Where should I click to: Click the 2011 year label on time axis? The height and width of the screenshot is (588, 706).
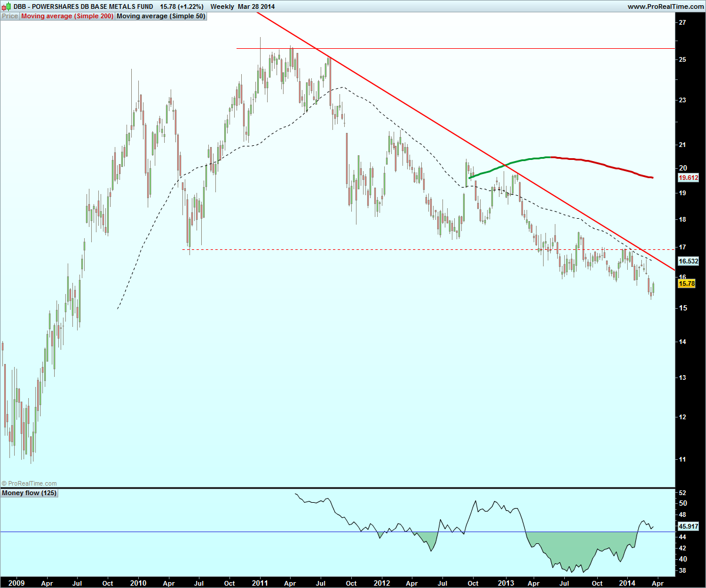pos(259,583)
